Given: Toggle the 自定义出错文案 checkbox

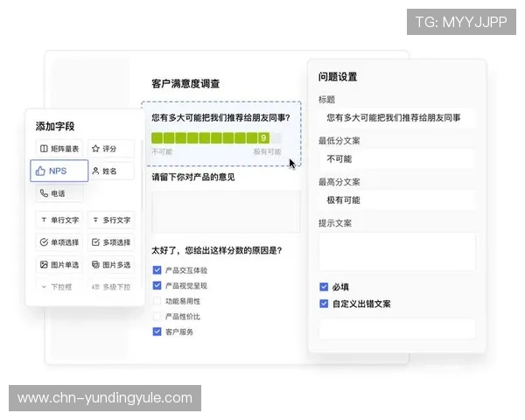Looking at the screenshot, I should coord(324,304).
